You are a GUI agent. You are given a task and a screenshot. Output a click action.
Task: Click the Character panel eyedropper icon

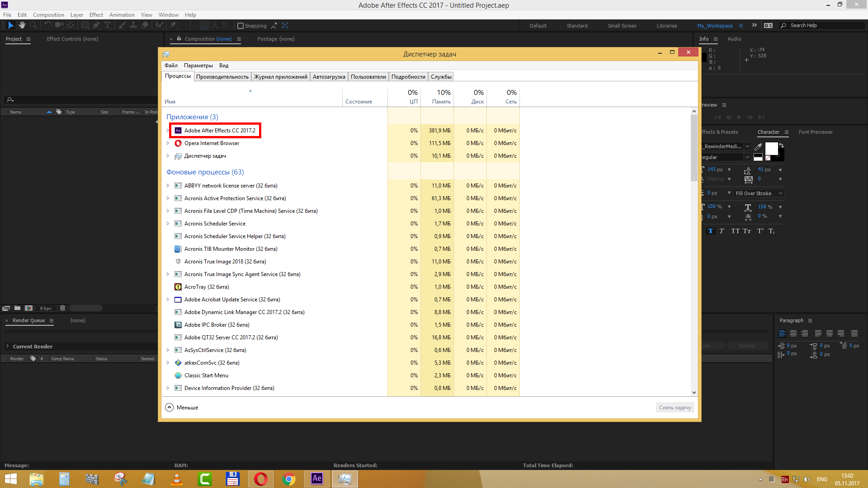(x=758, y=146)
